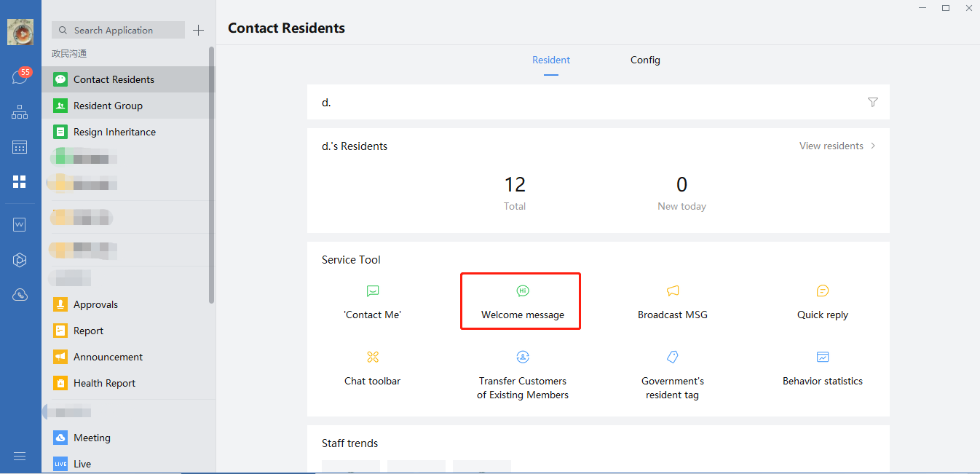Click the application list vertical scrollbar
Viewport: 980px width, 474px height.
tap(212, 175)
